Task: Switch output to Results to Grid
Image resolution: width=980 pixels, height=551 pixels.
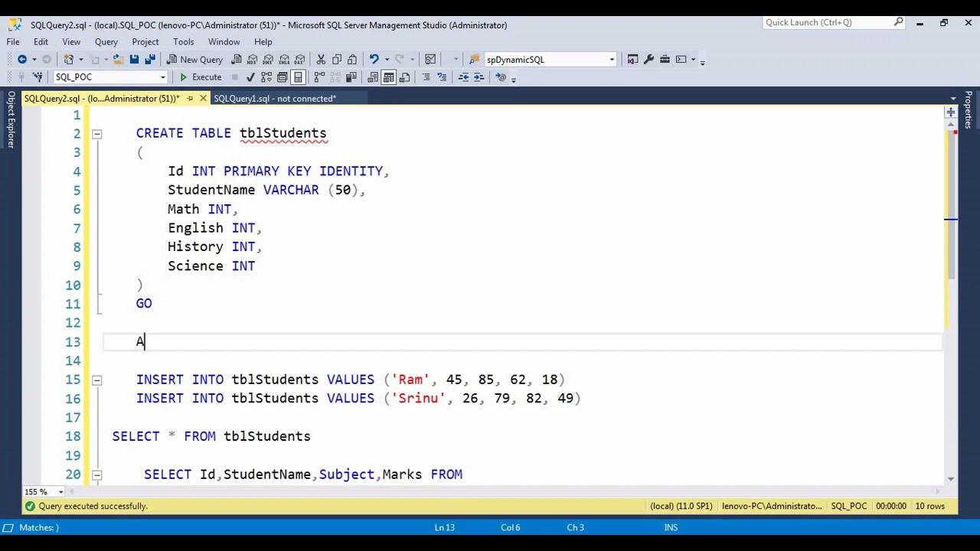Action: point(388,77)
